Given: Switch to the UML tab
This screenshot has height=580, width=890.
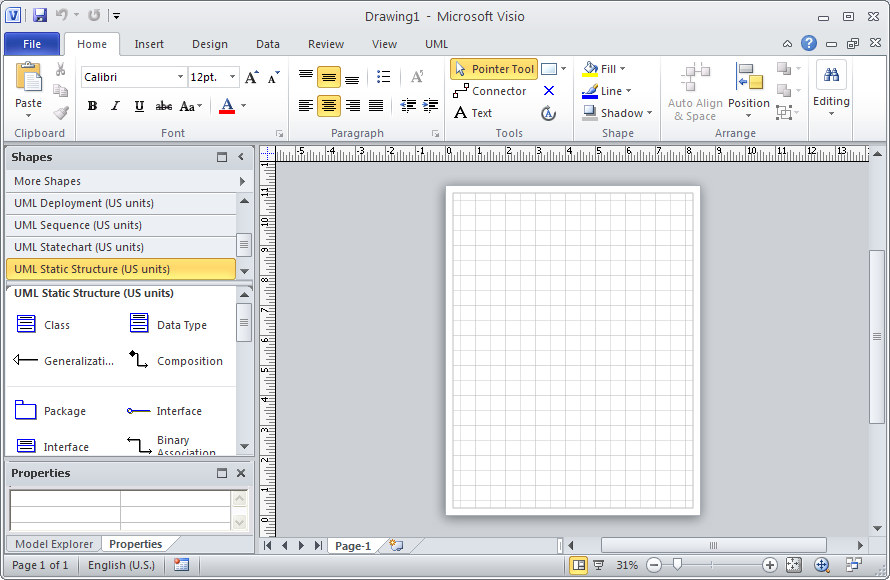Looking at the screenshot, I should click(x=436, y=44).
